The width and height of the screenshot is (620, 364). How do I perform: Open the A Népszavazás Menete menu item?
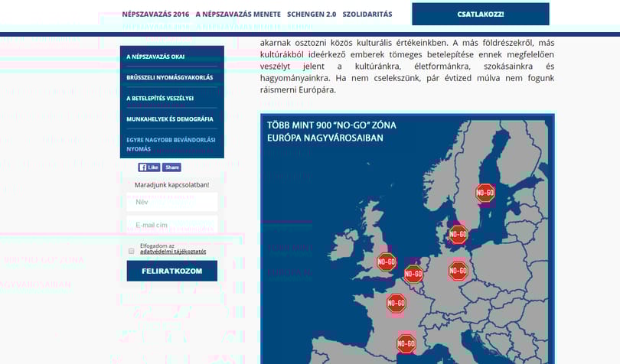[238, 15]
